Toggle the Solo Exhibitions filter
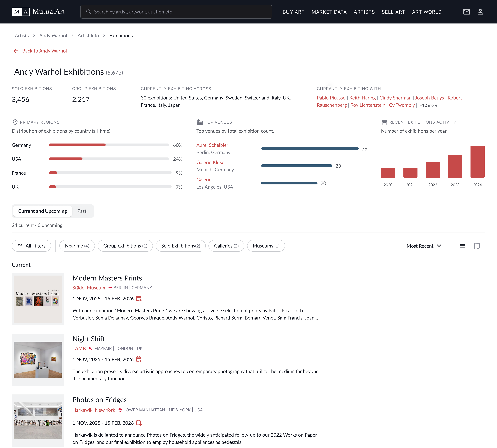This screenshot has width=497, height=448. 181,246
